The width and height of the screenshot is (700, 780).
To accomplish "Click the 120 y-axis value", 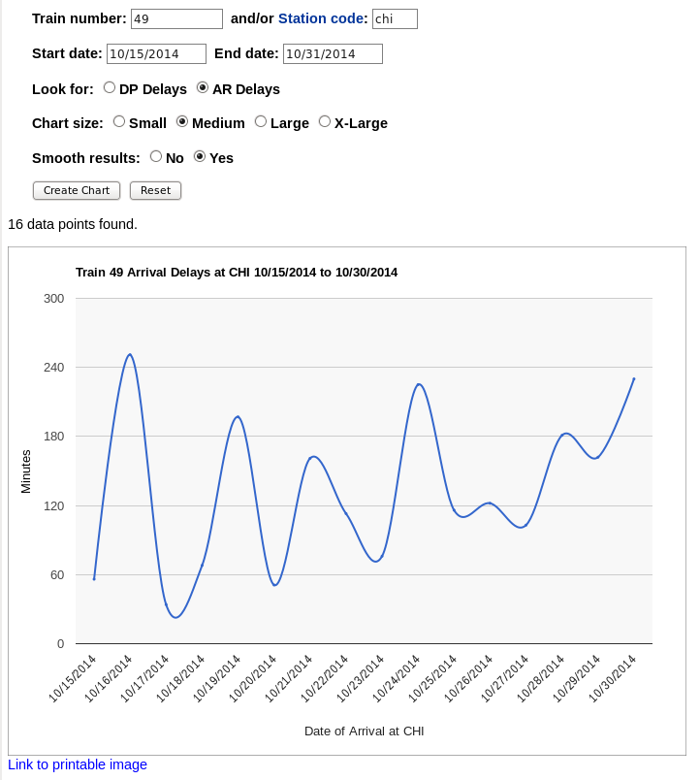I will 53,505.
